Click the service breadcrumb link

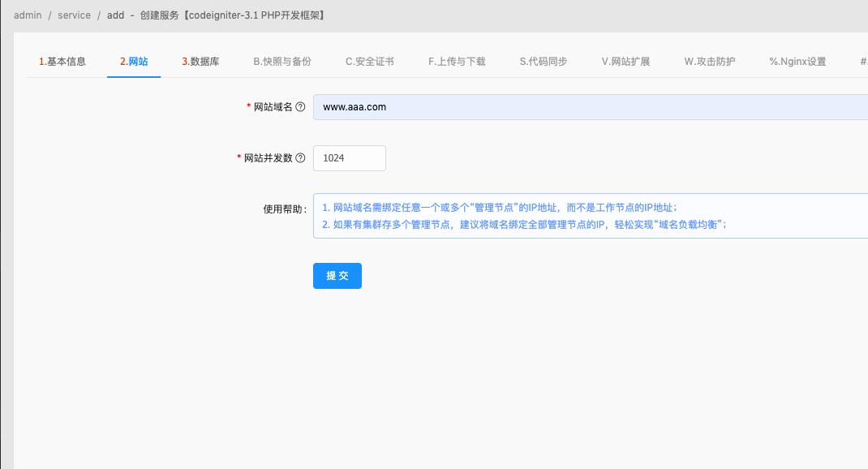pos(74,15)
